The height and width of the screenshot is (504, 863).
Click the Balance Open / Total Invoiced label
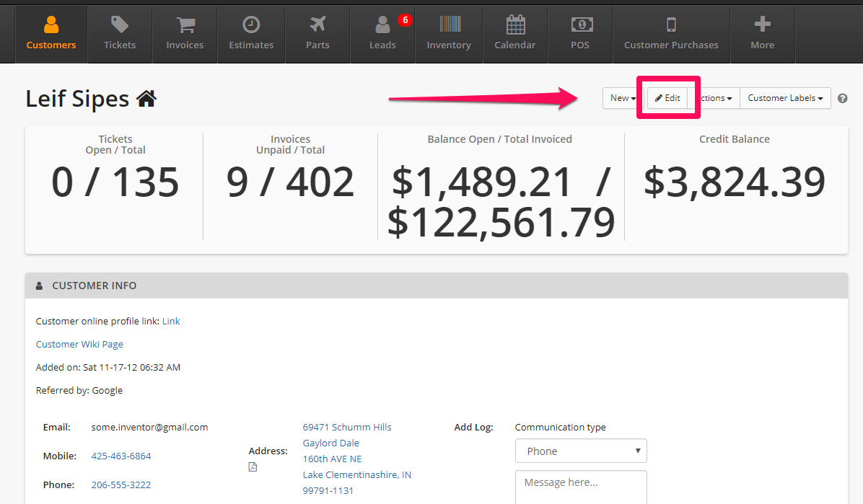click(500, 139)
